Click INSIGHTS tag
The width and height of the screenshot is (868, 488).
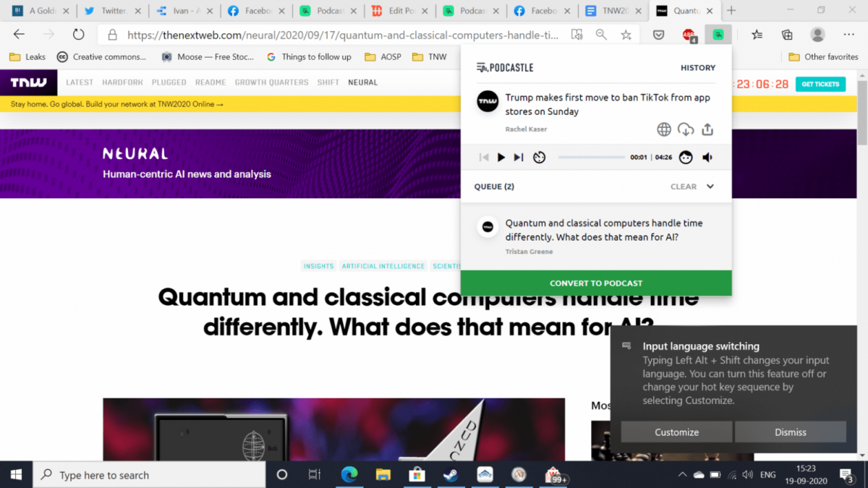pyautogui.click(x=319, y=266)
